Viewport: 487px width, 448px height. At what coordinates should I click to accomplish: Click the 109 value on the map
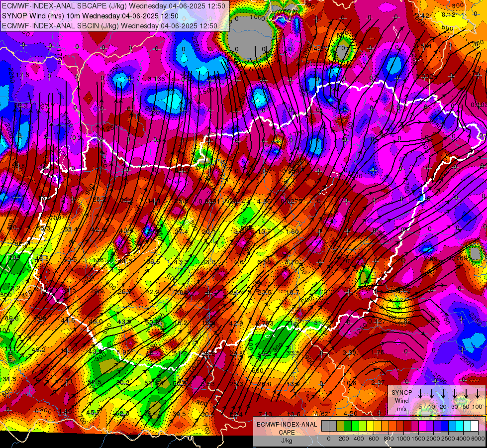[x=14, y=257]
